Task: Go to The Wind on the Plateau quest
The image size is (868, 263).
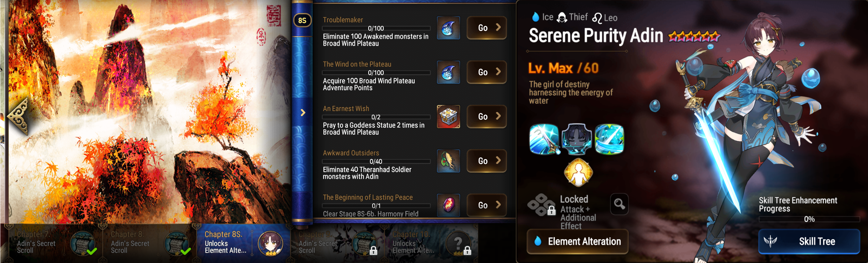Action: click(x=487, y=72)
